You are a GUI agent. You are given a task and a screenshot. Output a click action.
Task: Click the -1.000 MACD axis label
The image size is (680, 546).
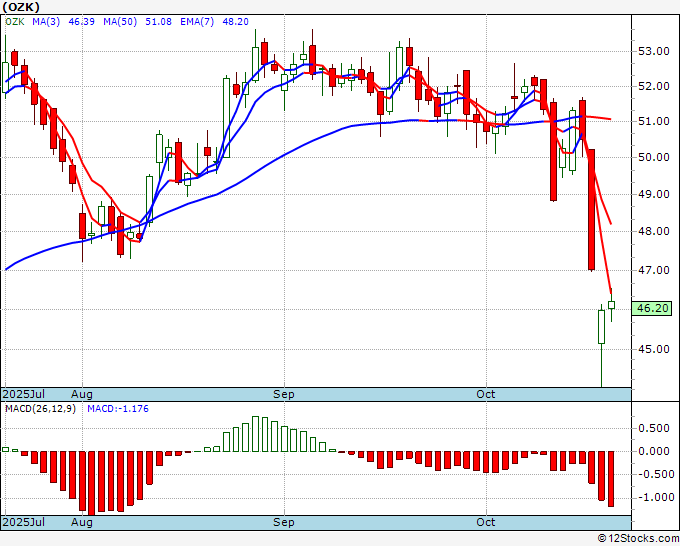[x=654, y=497]
